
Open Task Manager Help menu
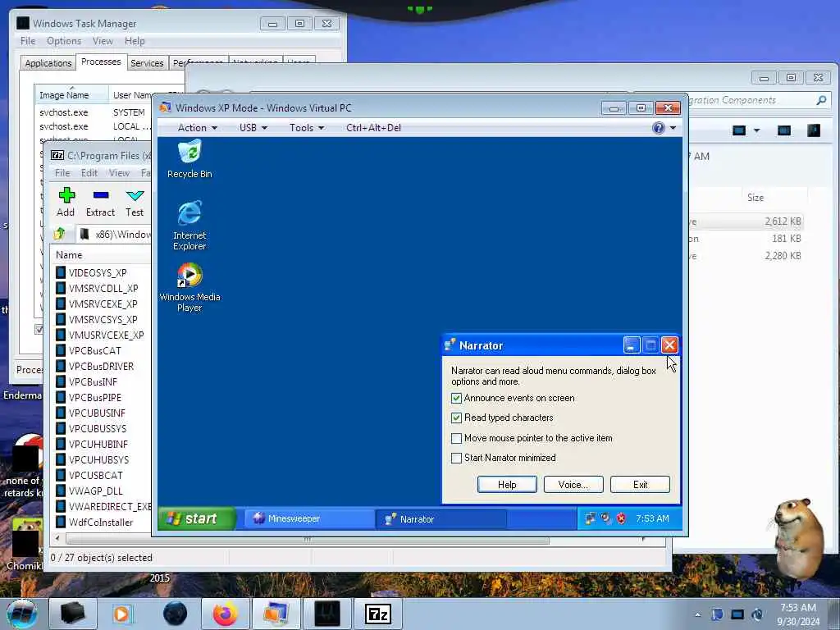tap(135, 41)
